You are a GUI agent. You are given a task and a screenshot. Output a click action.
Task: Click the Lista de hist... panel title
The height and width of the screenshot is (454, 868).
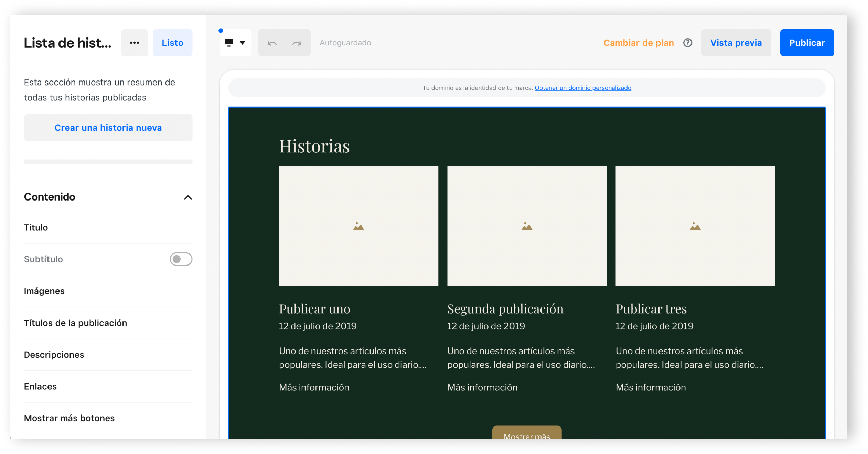pos(67,43)
